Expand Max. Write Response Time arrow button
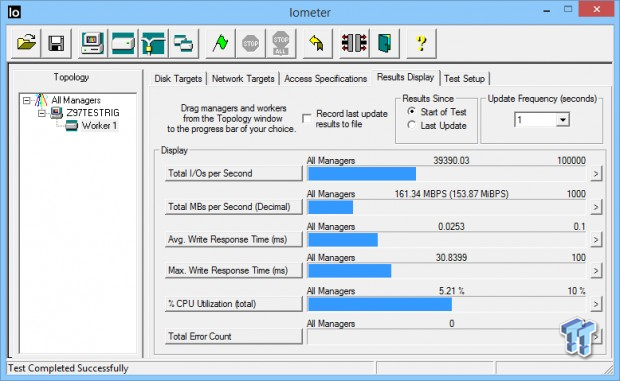This screenshot has height=381, width=620. [x=596, y=271]
